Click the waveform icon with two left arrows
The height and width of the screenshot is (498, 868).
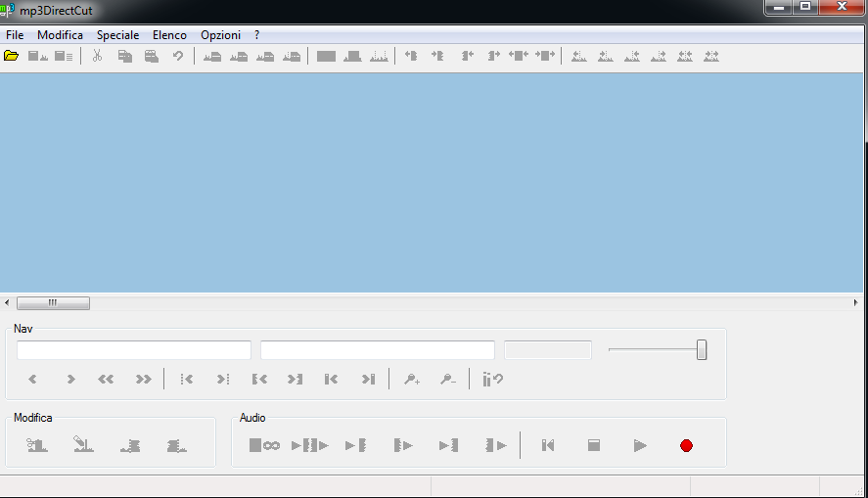(685, 56)
